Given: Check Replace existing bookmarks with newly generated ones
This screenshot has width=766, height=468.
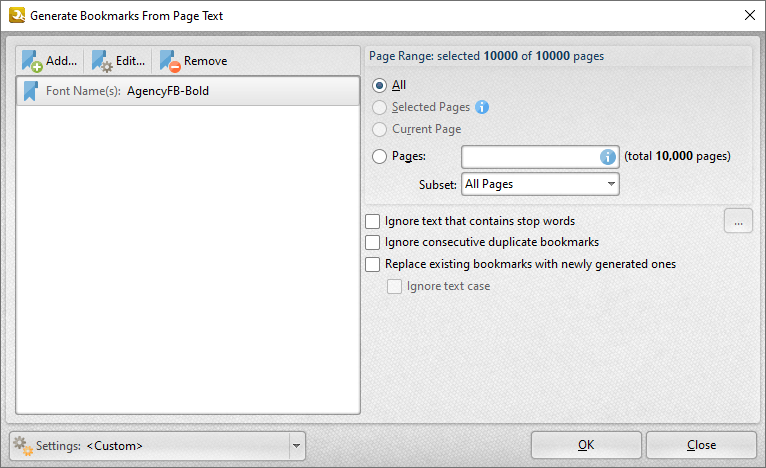Looking at the screenshot, I should coord(373,264).
